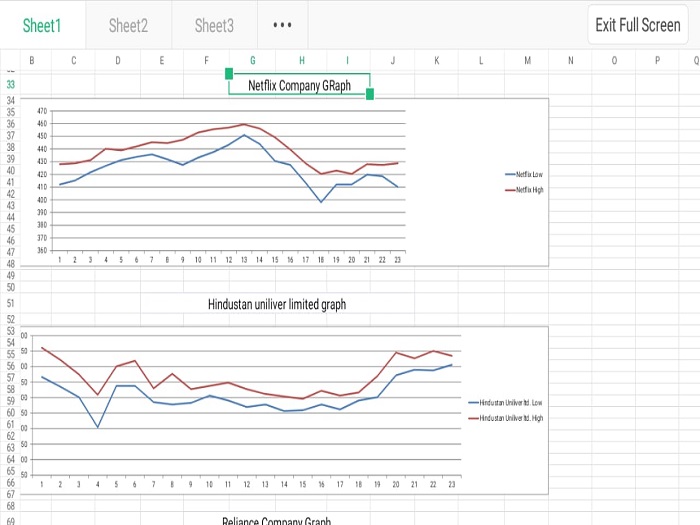This screenshot has height=525, width=700.
Task: Click the top-left selection handle of selected cell
Action: (x=229, y=74)
